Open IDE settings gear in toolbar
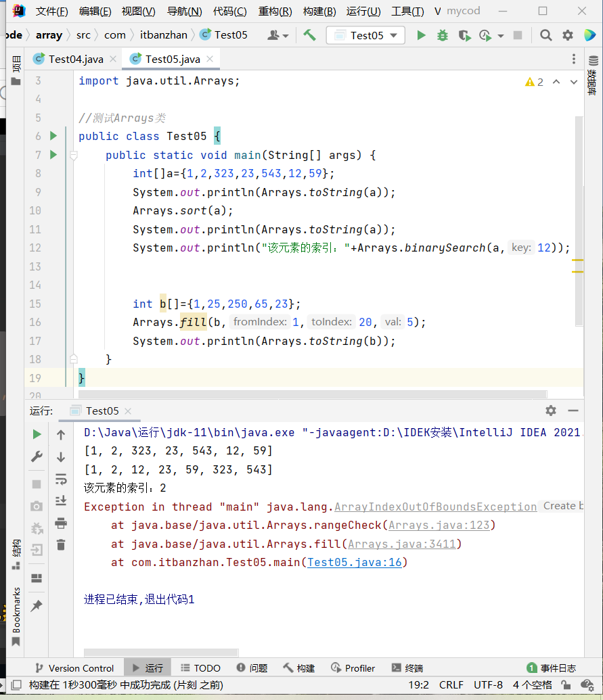 [567, 35]
